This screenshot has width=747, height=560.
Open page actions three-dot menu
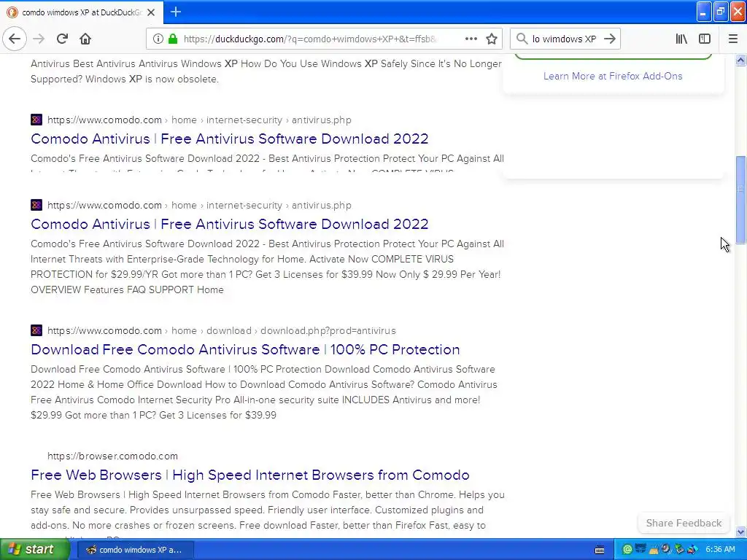point(471,39)
